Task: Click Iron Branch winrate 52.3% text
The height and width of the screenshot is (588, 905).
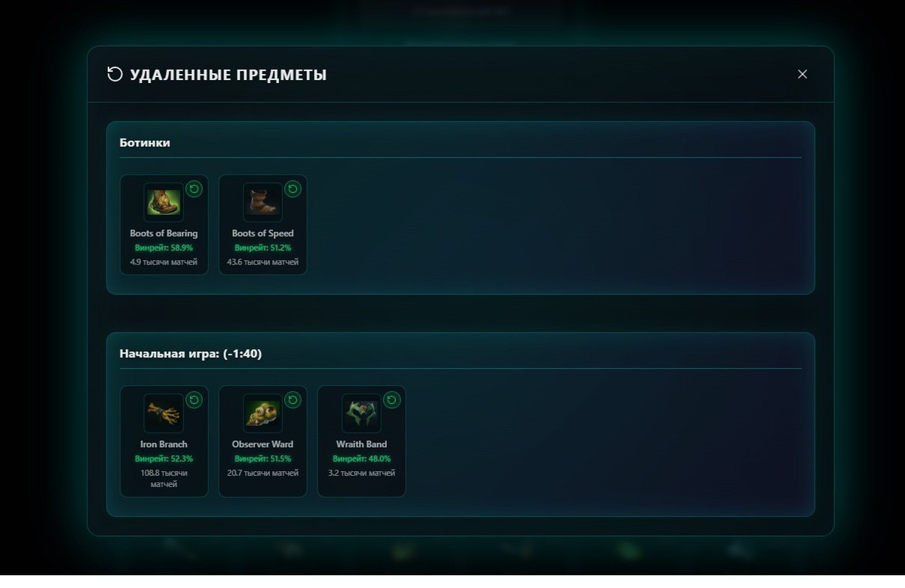Action: coord(164,458)
